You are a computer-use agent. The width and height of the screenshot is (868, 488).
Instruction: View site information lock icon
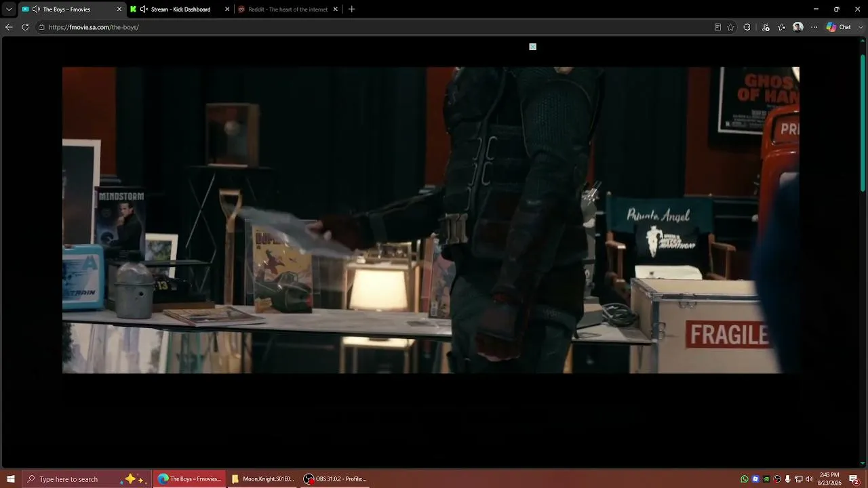[x=41, y=27]
